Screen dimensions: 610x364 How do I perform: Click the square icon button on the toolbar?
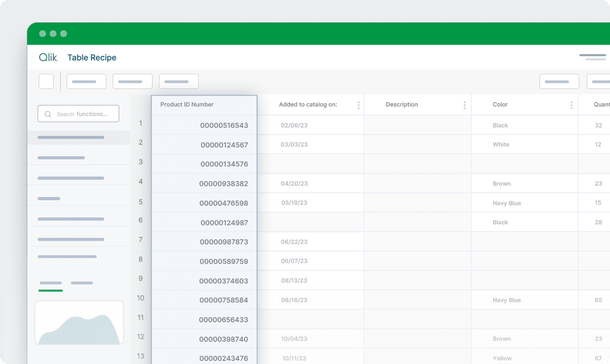[x=46, y=81]
